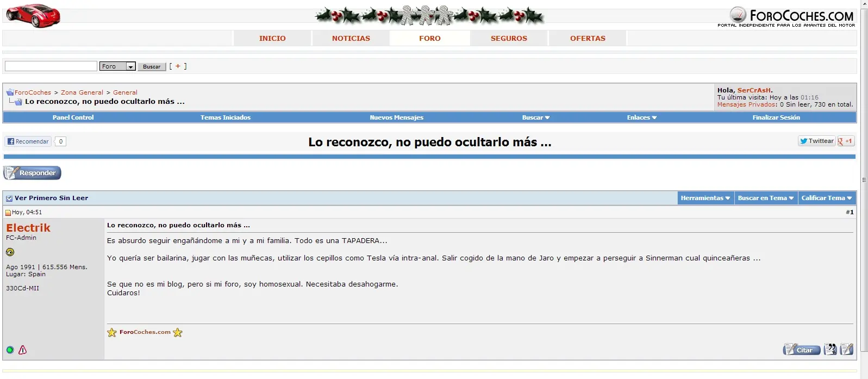Click the green online status icon for Electrik
The image size is (868, 379).
(x=10, y=350)
